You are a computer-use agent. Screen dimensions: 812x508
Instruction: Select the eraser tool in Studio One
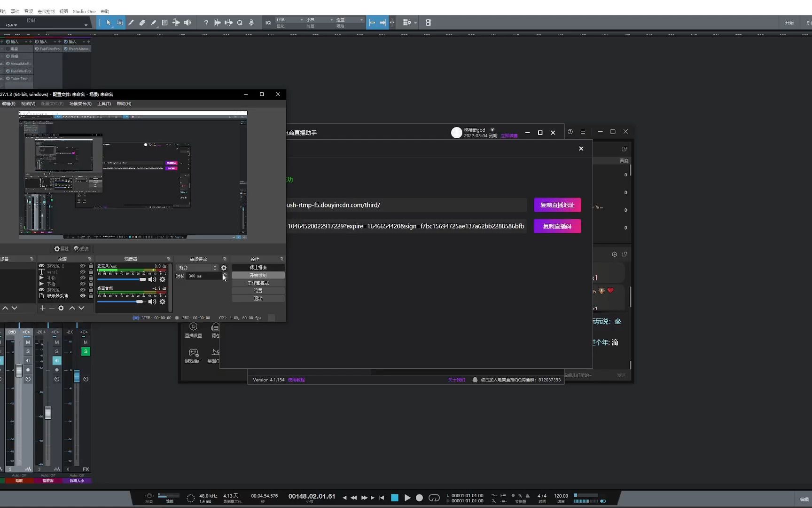pos(142,23)
